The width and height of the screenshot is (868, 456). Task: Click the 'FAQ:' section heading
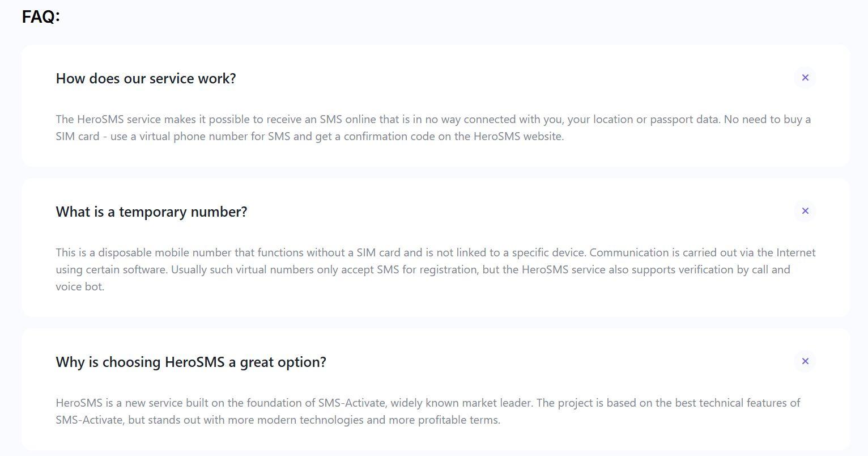coord(41,16)
